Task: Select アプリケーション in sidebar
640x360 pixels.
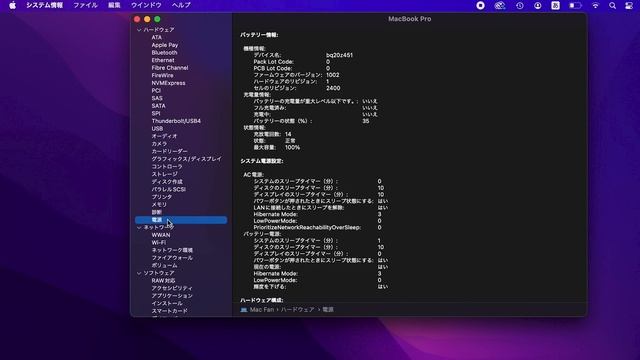Action: pyautogui.click(x=172, y=296)
